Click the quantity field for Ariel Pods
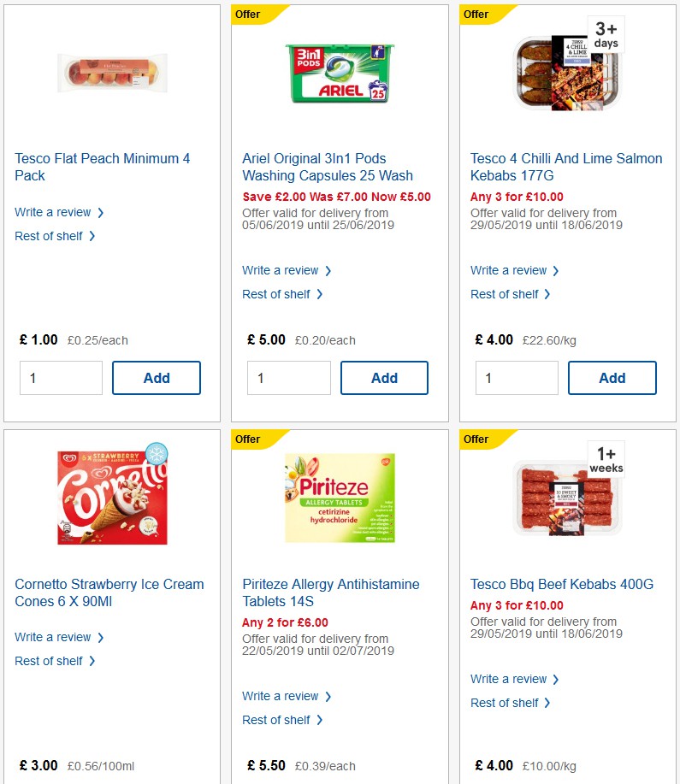This screenshot has width=680, height=784. pos(288,377)
